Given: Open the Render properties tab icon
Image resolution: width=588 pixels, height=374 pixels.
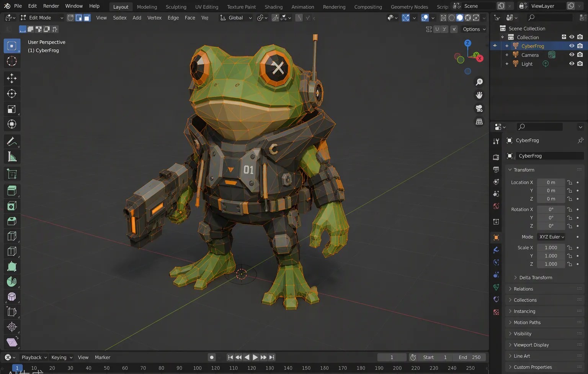Looking at the screenshot, I should click(x=496, y=157).
